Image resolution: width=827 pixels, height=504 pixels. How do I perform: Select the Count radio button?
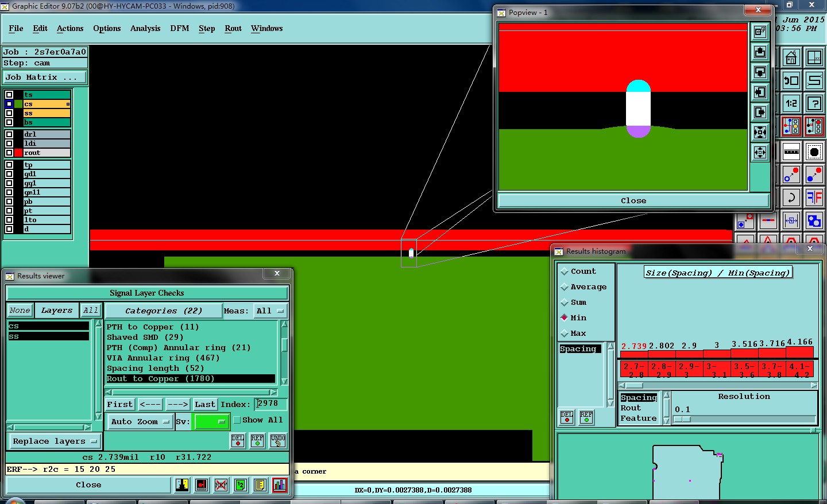565,272
